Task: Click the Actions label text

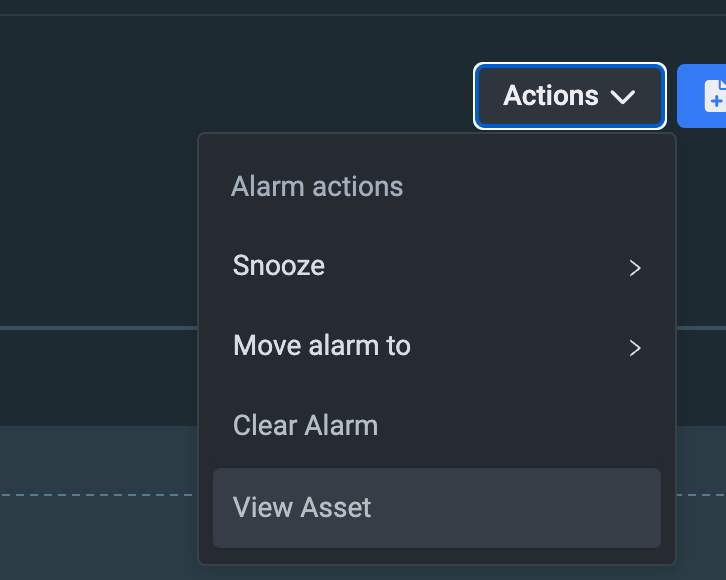Action: click(x=550, y=96)
